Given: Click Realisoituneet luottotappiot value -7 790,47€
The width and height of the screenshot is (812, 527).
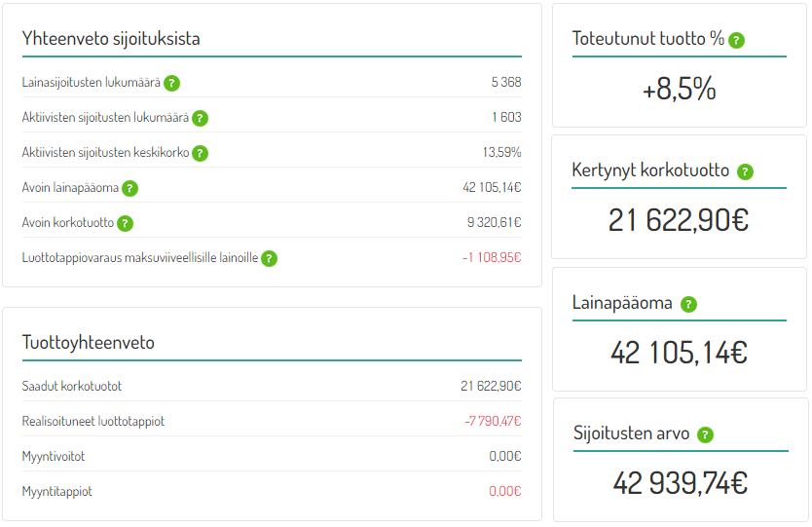Looking at the screenshot, I should click(x=493, y=421).
